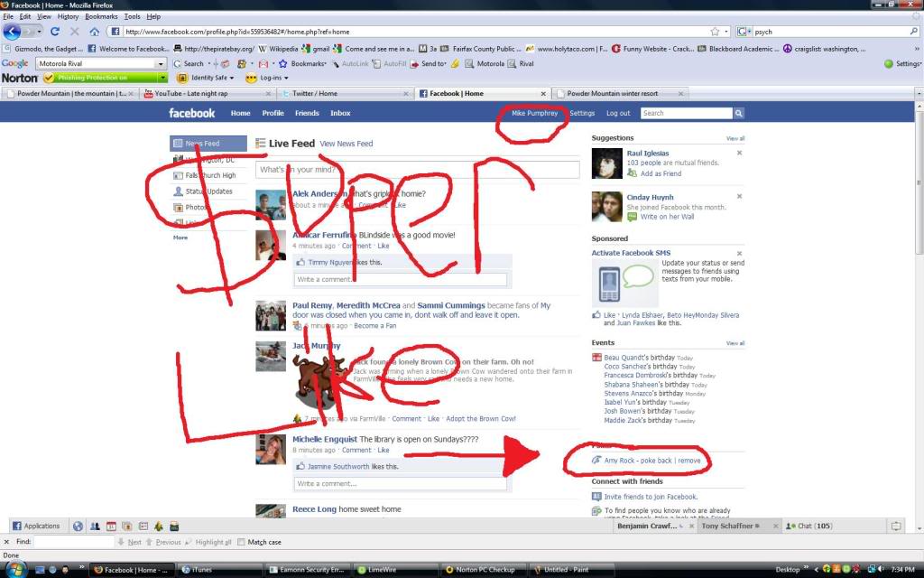This screenshot has height=578, width=924.
Task: Click the Facebook search magnifier button
Action: pos(739,114)
